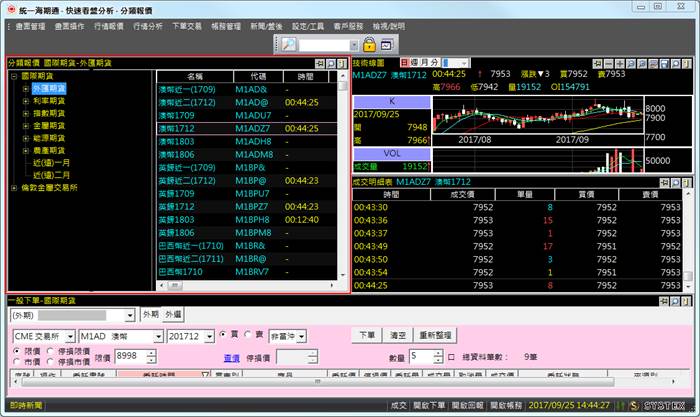Viewport: 700px width, 417px height.
Task: Choose the 限價 limit order option
Action: click(17, 351)
